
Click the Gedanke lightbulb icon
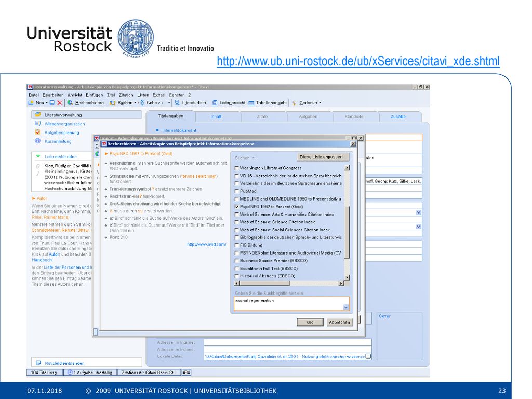click(x=294, y=103)
